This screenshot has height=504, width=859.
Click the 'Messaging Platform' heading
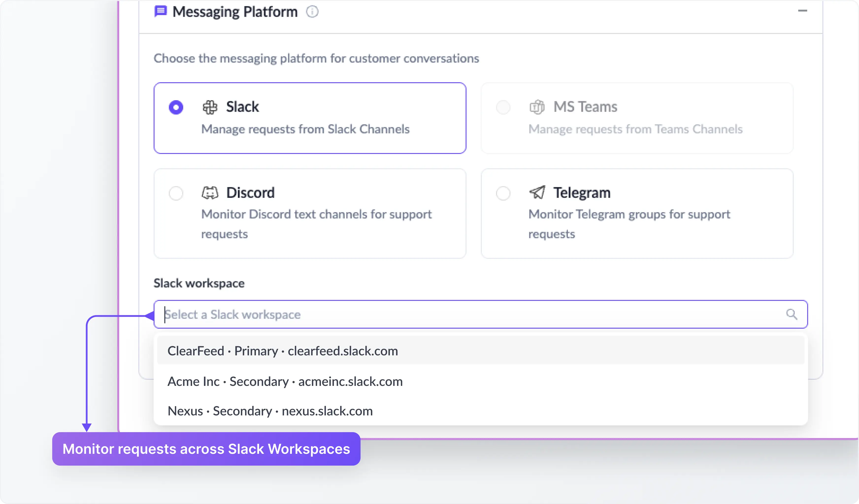(x=235, y=12)
